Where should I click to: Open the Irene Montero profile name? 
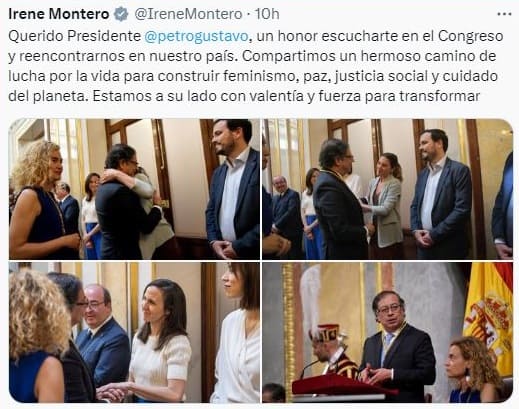[x=59, y=14]
